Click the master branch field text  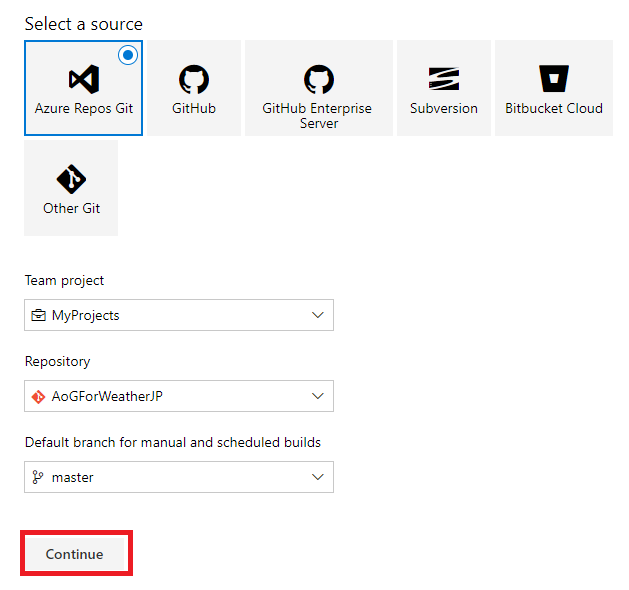tap(73, 477)
